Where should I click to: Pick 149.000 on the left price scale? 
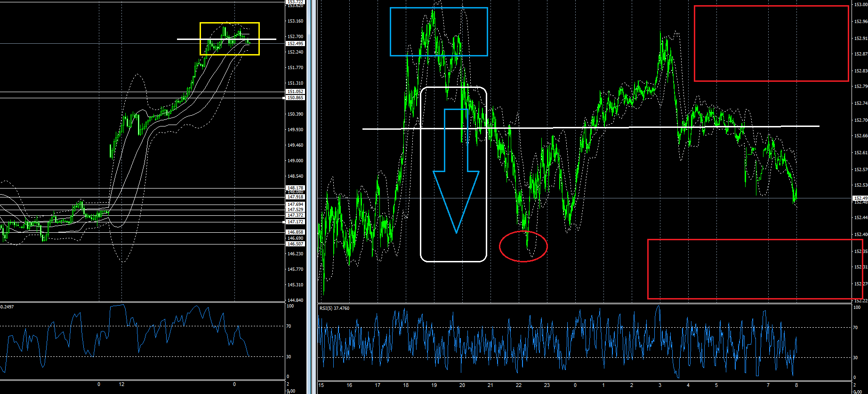click(296, 161)
